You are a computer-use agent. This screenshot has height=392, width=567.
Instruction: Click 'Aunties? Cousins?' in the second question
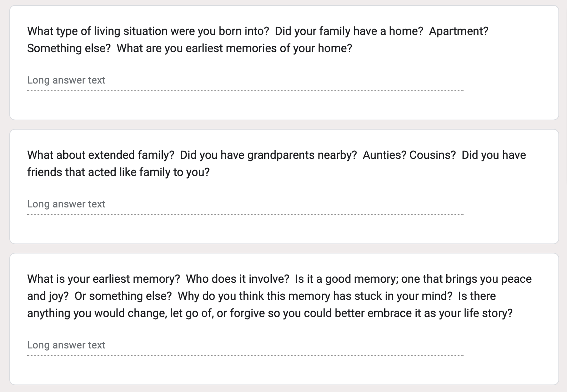pos(409,155)
